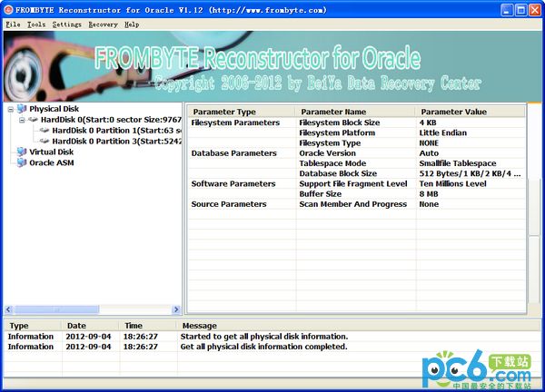The height and width of the screenshot is (392, 545).
Task: Collapse the HardDisk 0 node
Action: (x=22, y=120)
